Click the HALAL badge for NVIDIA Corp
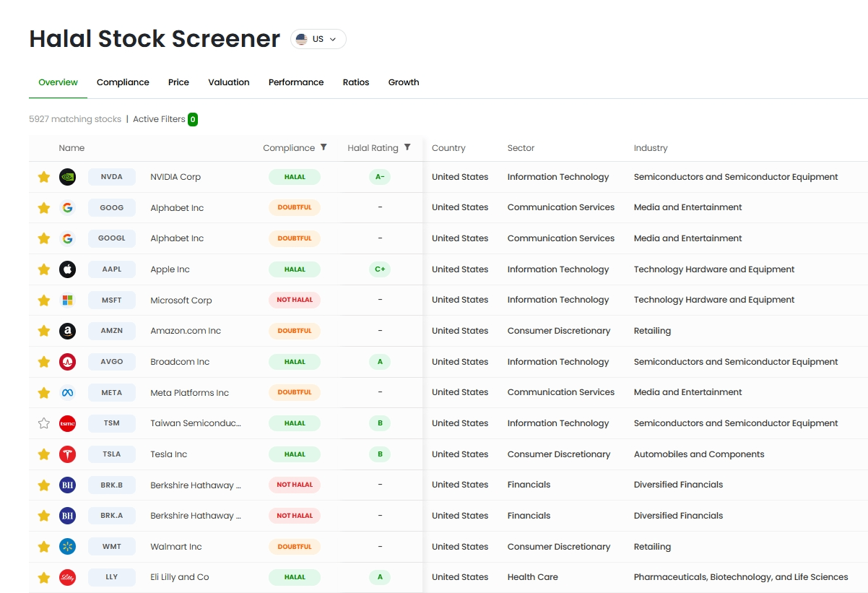Screen dimensions: 868x593 point(295,177)
